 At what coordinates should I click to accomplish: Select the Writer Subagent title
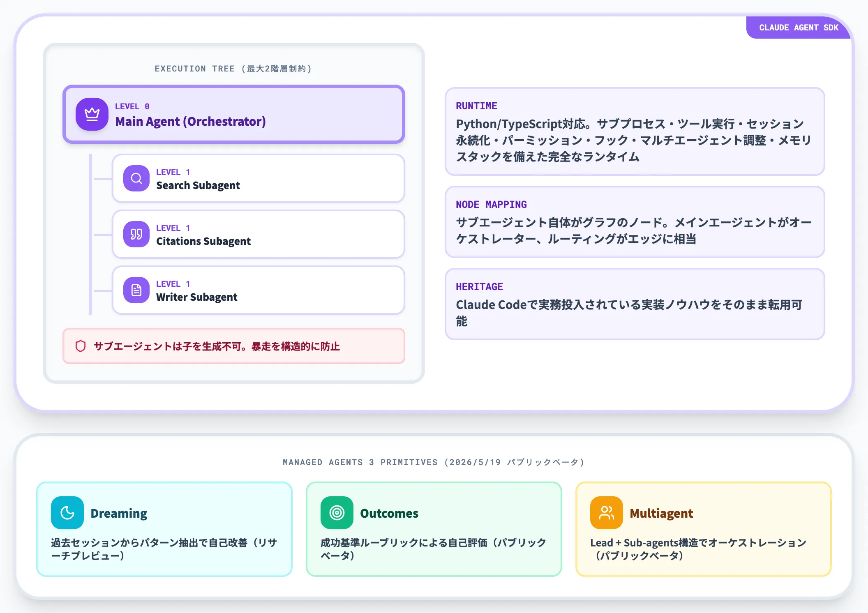click(x=196, y=297)
